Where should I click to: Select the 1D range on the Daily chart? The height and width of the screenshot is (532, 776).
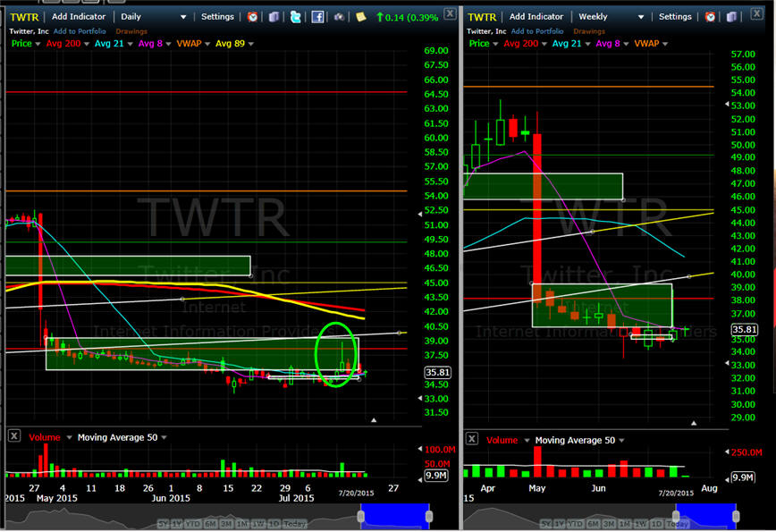point(274,524)
